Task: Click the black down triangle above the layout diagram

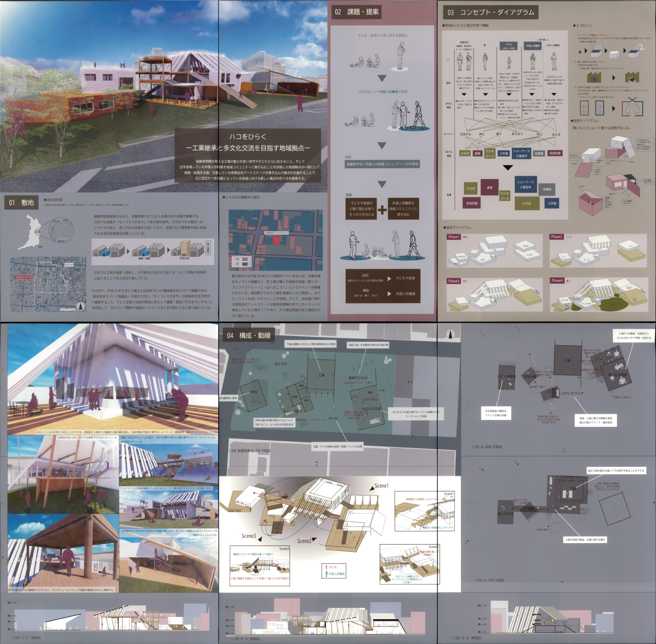Action: click(507, 167)
